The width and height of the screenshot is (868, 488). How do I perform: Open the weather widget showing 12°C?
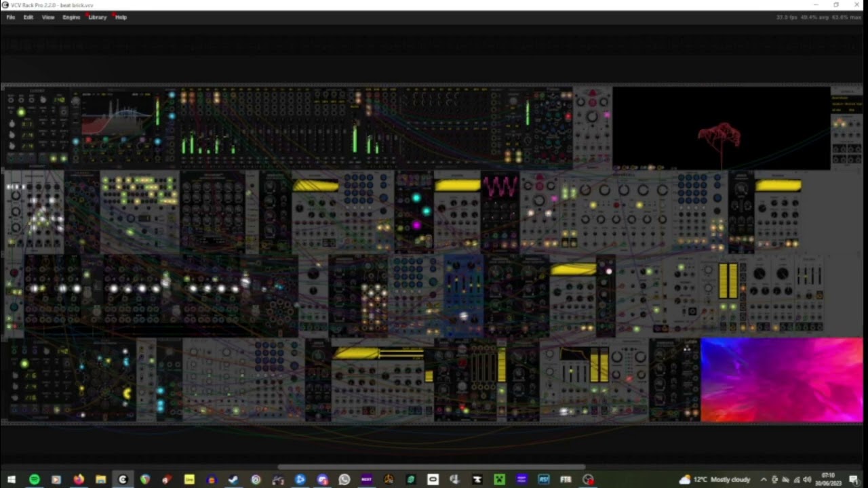click(x=715, y=479)
